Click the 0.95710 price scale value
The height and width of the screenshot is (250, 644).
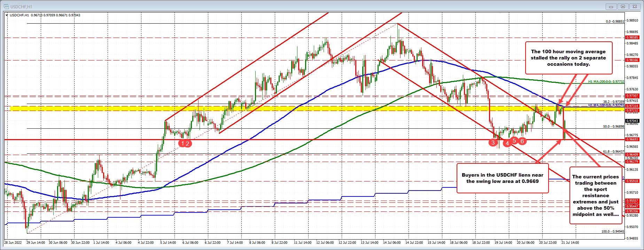pos(632,193)
